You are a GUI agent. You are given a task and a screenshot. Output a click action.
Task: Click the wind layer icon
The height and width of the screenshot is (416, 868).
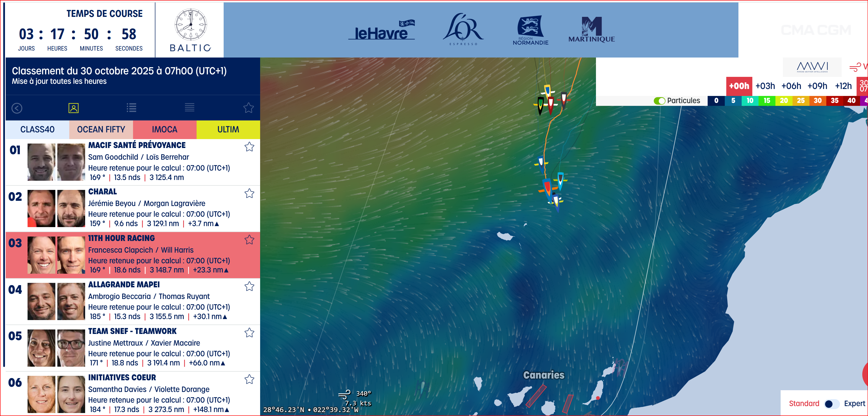pos(855,67)
